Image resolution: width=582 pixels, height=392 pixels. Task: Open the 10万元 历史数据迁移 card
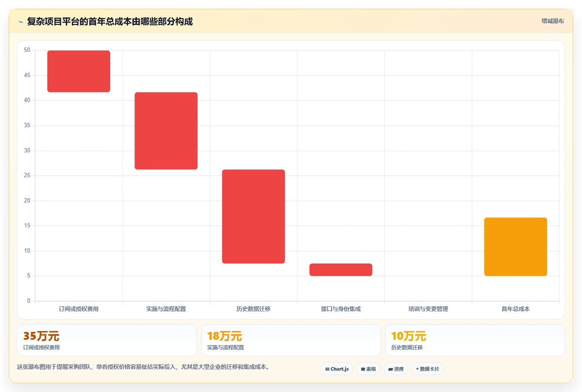[x=475, y=340]
